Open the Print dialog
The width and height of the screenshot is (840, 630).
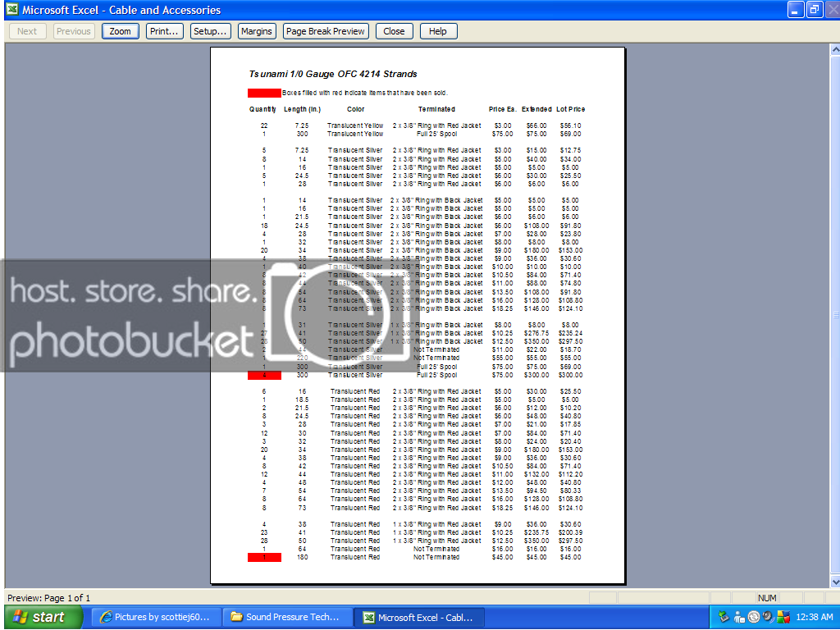pyautogui.click(x=164, y=31)
